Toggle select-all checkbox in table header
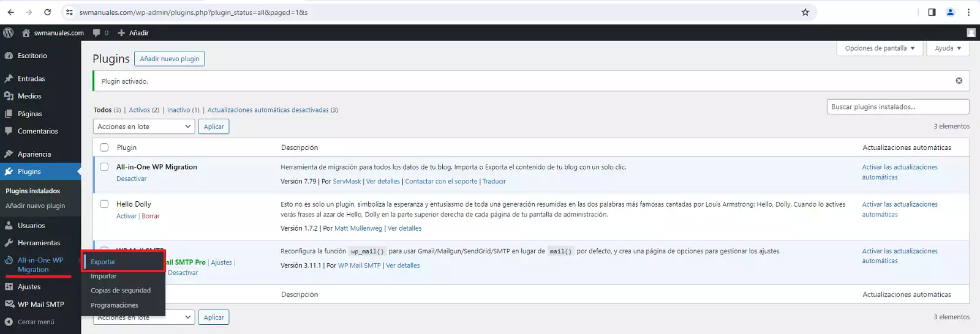 pyautogui.click(x=104, y=147)
